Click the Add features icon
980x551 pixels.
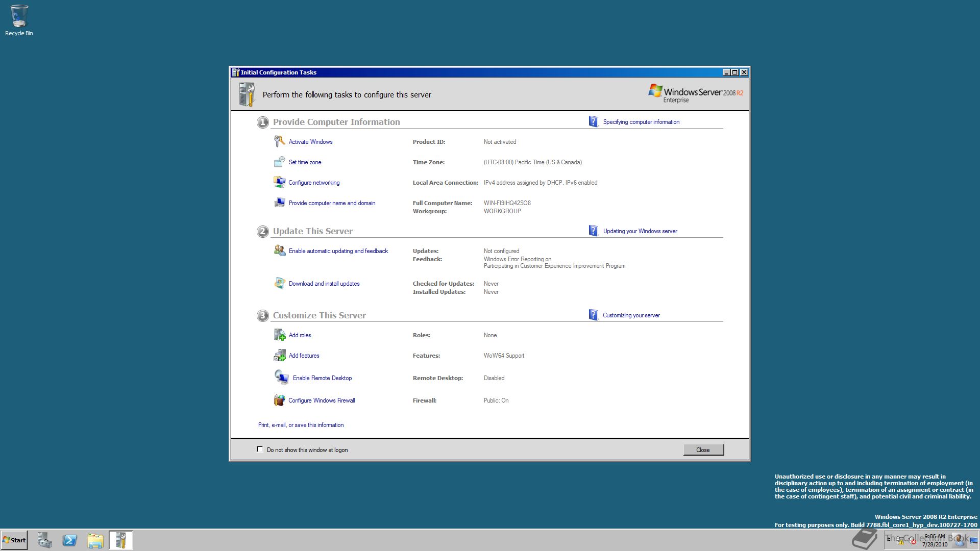click(x=279, y=355)
